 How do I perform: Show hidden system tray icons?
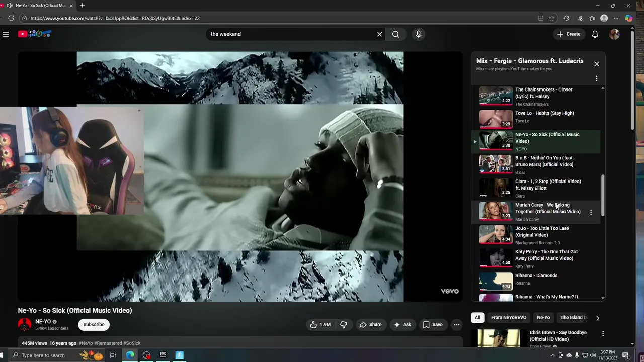point(553,355)
